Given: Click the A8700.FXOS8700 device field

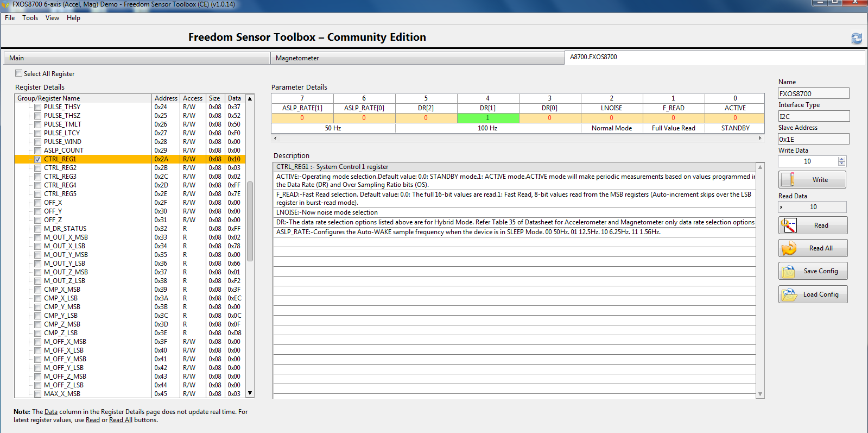Looking at the screenshot, I should pyautogui.click(x=715, y=57).
